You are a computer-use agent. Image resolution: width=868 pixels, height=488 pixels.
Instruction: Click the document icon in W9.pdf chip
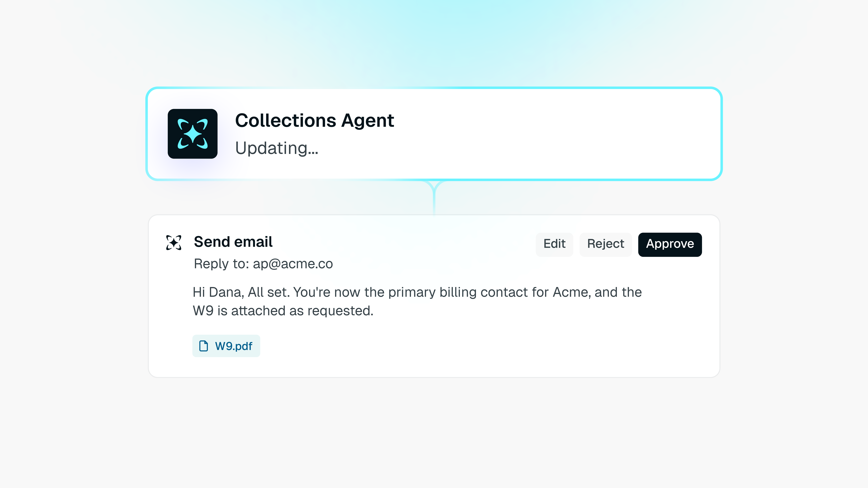pos(204,346)
